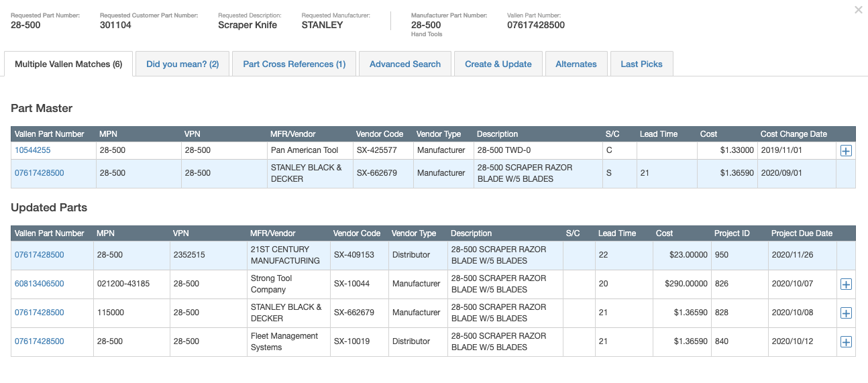Viewport: 868px width, 383px height.
Task: Select the Multiple Vallen Matches tab
Action: pos(68,64)
